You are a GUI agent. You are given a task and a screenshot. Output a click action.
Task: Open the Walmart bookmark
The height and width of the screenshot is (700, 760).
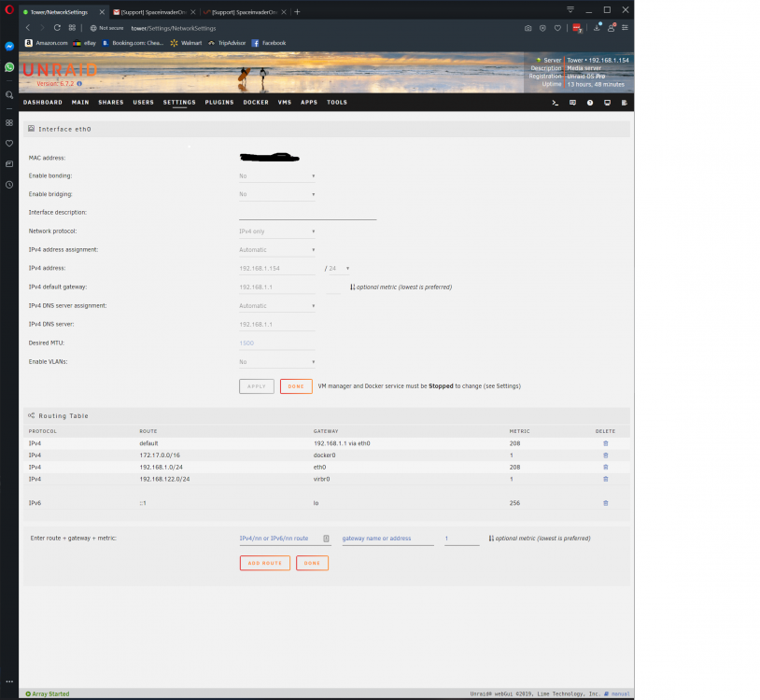click(186, 43)
